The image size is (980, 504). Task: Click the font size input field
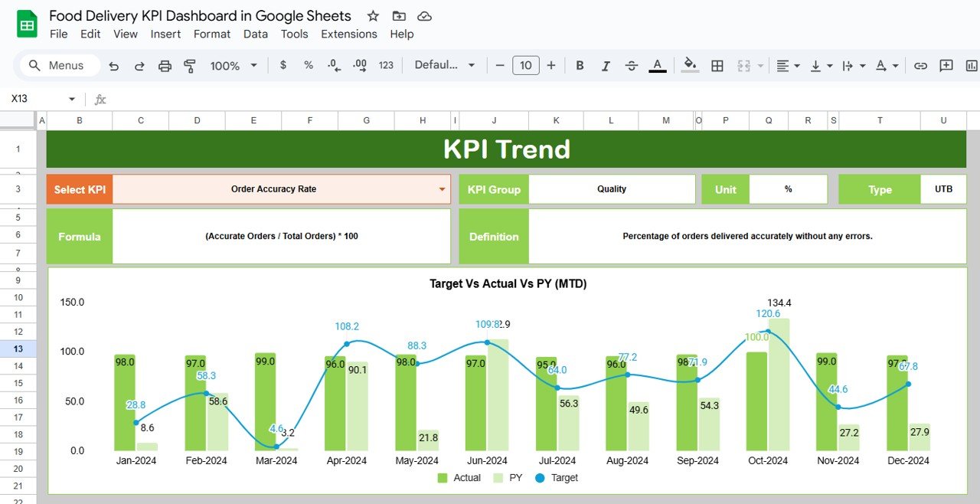[525, 66]
